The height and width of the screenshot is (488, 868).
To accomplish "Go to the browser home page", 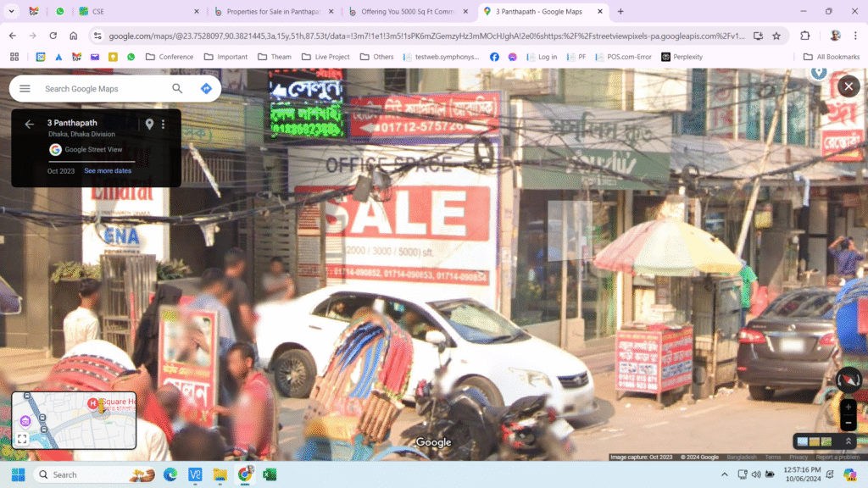I will click(73, 36).
